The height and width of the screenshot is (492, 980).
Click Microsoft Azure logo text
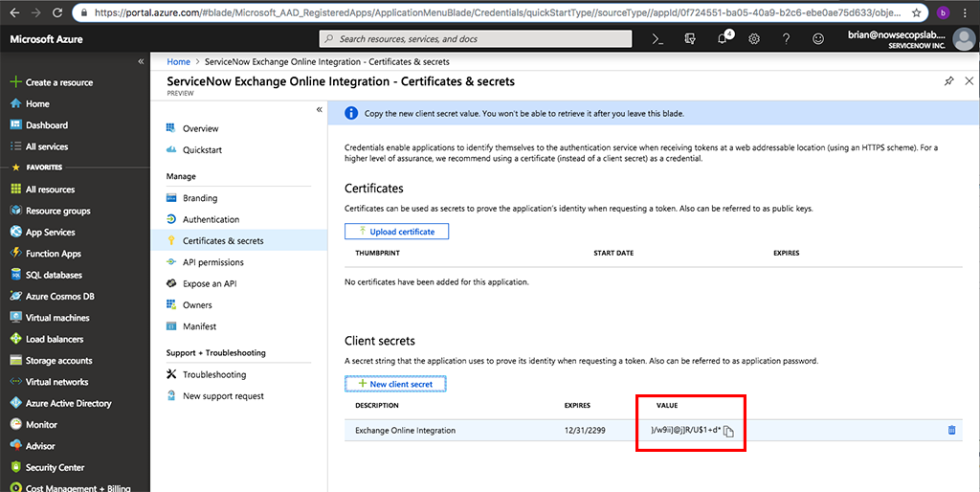click(46, 39)
